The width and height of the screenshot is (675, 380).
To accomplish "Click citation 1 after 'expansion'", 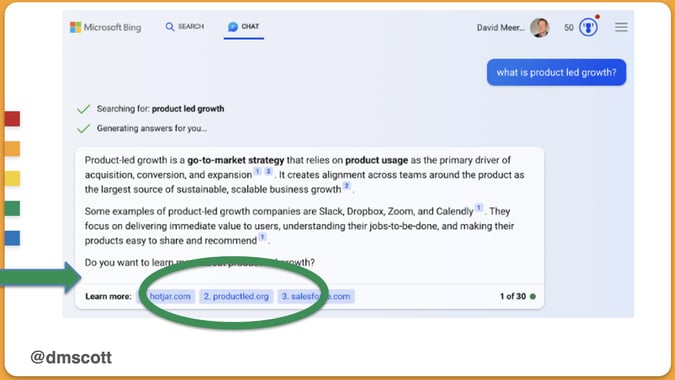I will click(257, 171).
